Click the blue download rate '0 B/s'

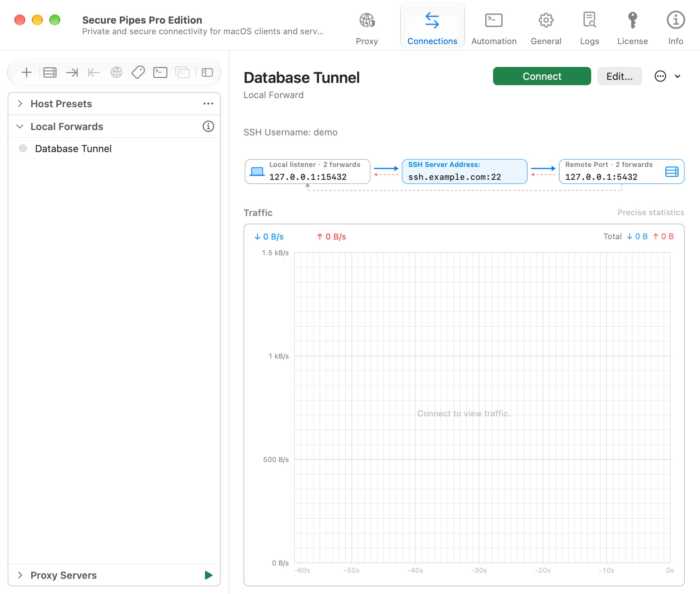point(269,237)
